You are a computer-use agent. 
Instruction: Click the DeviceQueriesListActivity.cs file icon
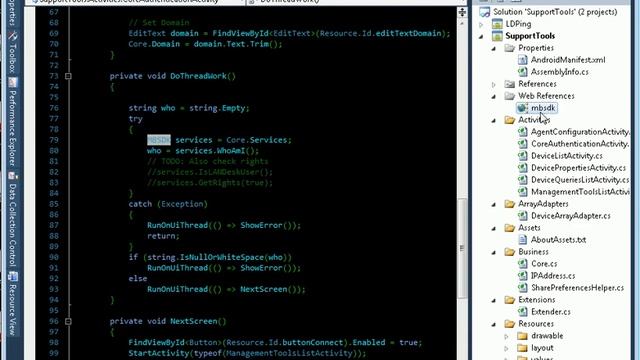[522, 180]
